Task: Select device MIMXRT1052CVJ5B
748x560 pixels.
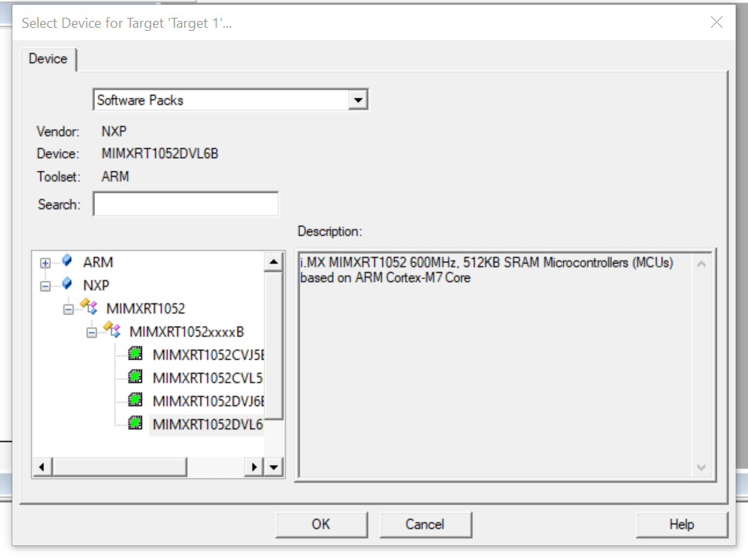Action: (x=208, y=355)
